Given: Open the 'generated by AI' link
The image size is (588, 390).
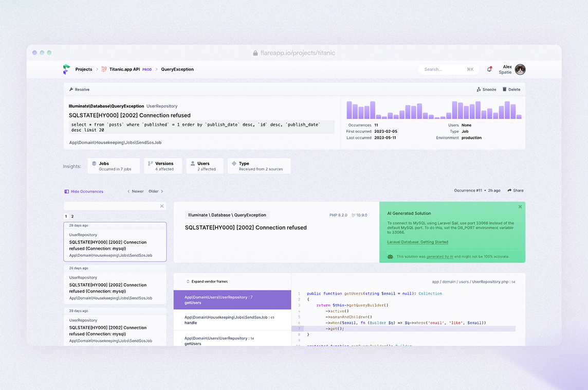Looking at the screenshot, I should 439,257.
